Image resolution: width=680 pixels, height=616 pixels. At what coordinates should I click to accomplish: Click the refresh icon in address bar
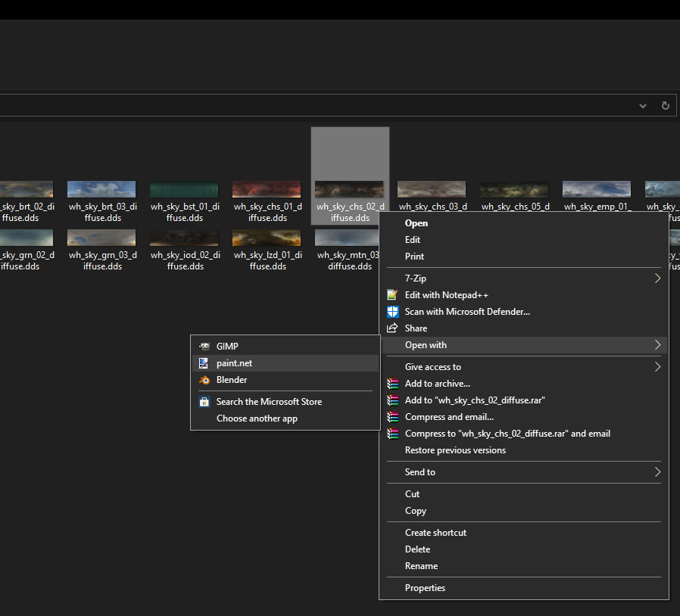[666, 106]
